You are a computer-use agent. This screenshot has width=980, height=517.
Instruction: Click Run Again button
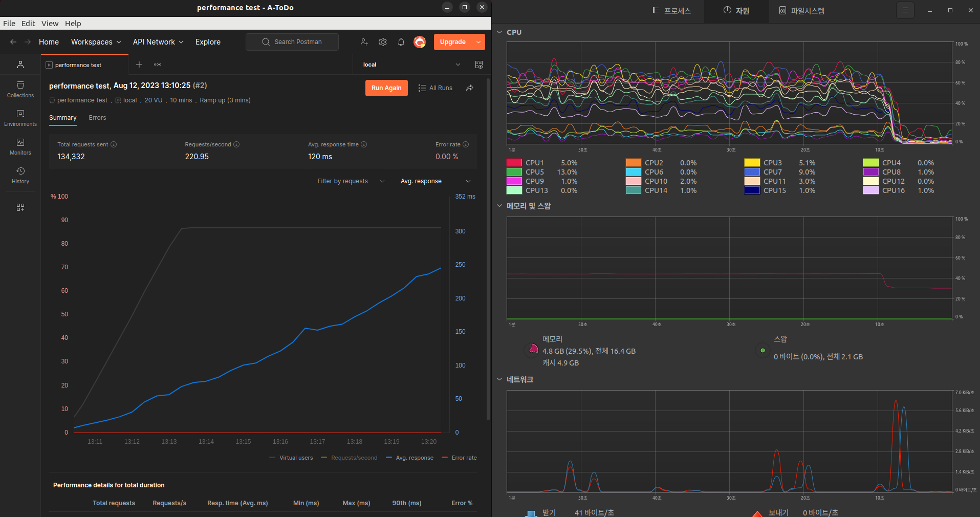coord(386,88)
